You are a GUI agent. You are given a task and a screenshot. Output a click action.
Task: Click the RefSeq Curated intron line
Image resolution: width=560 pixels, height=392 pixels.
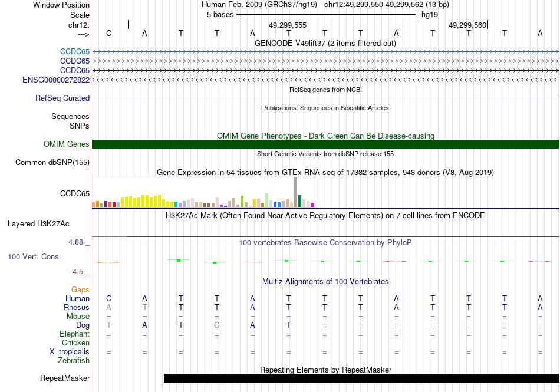[x=326, y=98]
